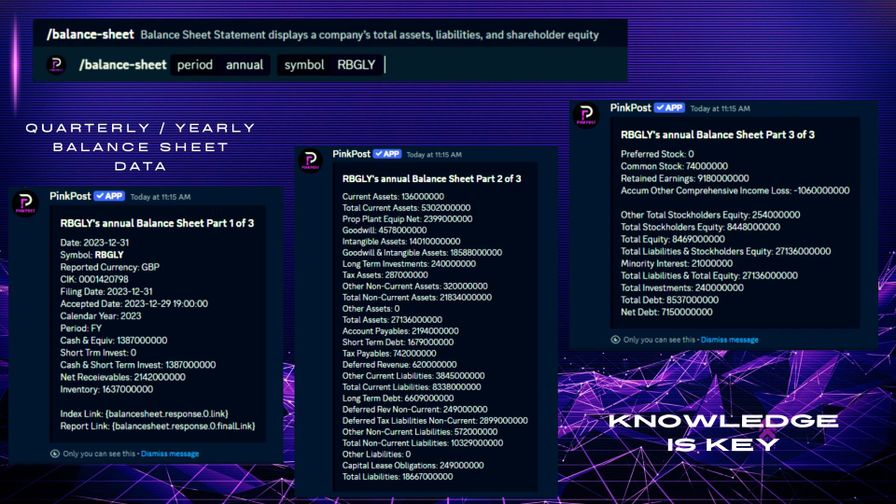Click 'Intangible Assets: 14010000000' line
The height and width of the screenshot is (504, 896).
pyautogui.click(x=401, y=242)
